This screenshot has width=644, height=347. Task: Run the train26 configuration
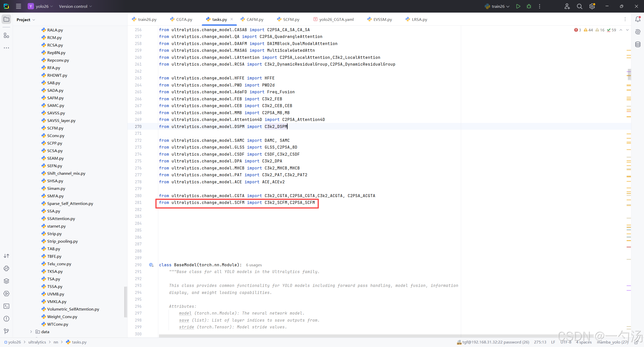tap(518, 6)
